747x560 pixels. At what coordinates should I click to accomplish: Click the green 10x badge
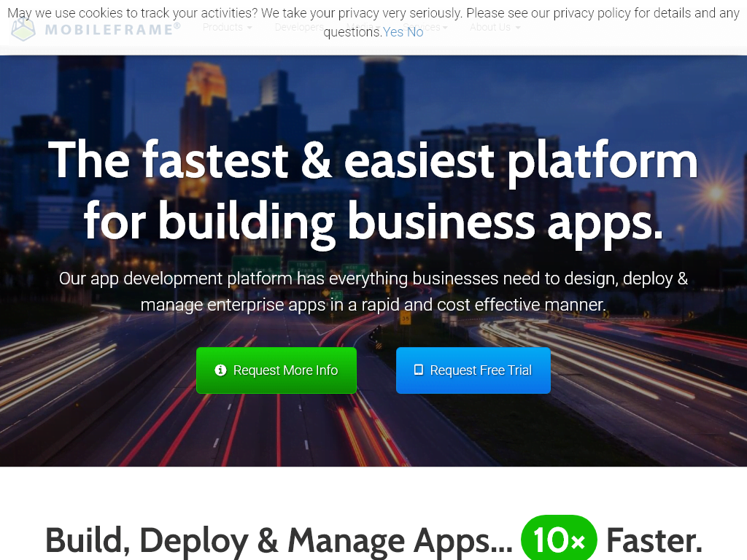(x=559, y=540)
